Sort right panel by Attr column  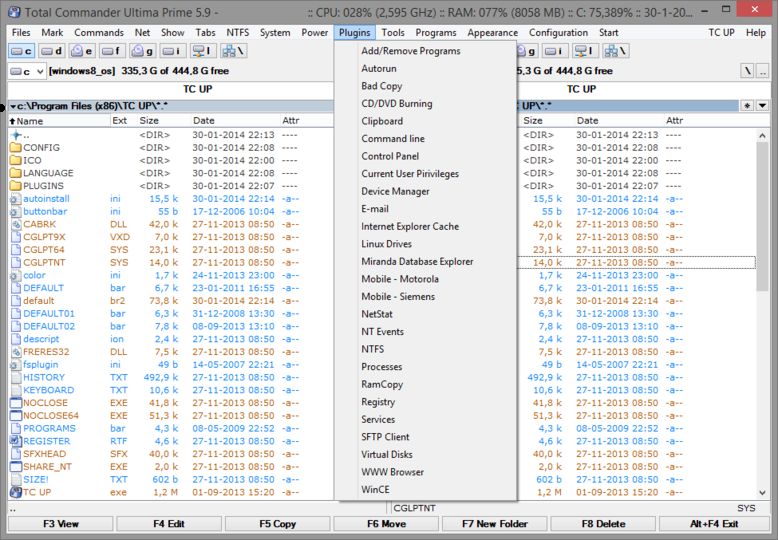pos(714,121)
